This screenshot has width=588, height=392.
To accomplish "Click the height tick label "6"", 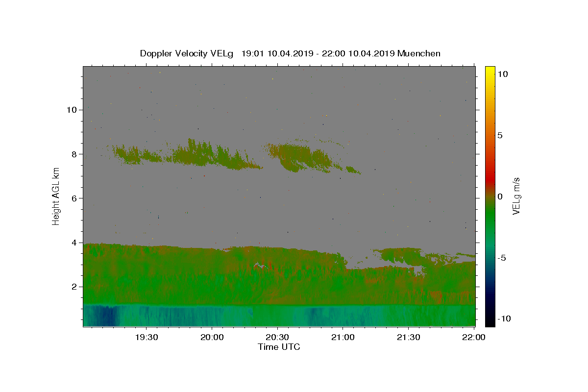I will click(74, 198).
